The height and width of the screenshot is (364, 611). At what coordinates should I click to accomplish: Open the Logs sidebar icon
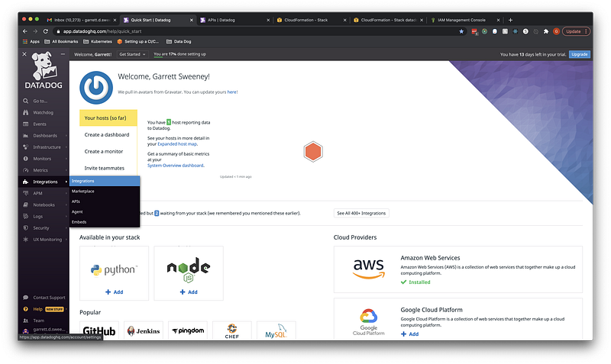tap(25, 216)
